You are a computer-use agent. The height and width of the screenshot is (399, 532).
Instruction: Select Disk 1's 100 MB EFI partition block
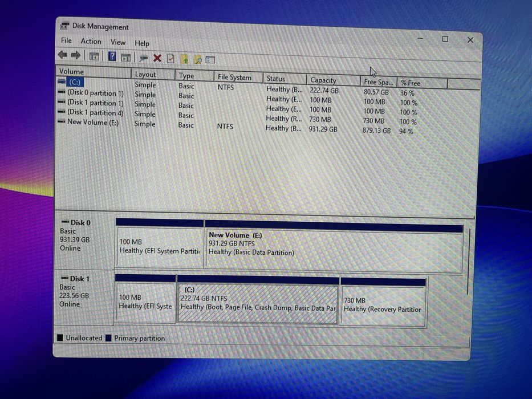pyautogui.click(x=145, y=299)
